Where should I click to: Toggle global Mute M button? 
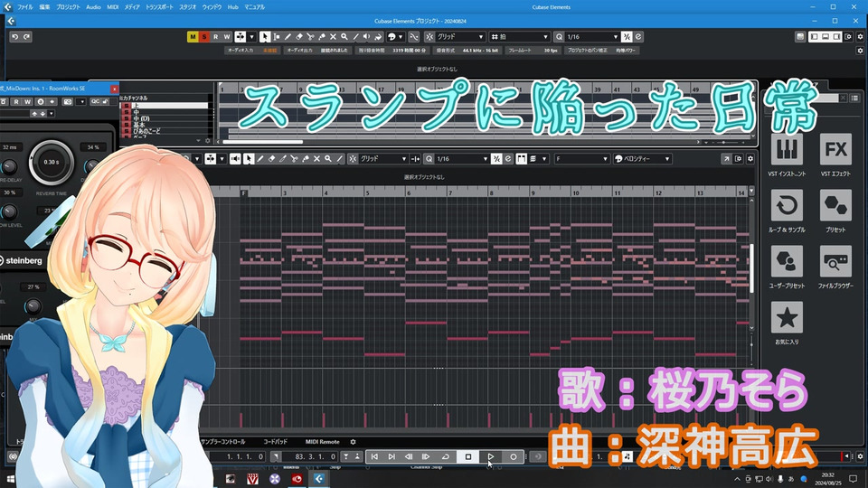point(193,36)
